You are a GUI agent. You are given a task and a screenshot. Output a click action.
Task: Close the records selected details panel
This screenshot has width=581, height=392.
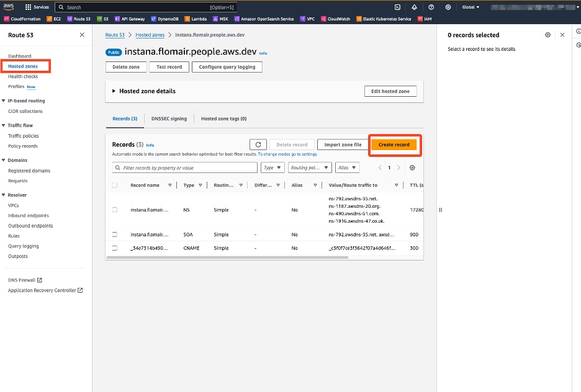pos(562,35)
